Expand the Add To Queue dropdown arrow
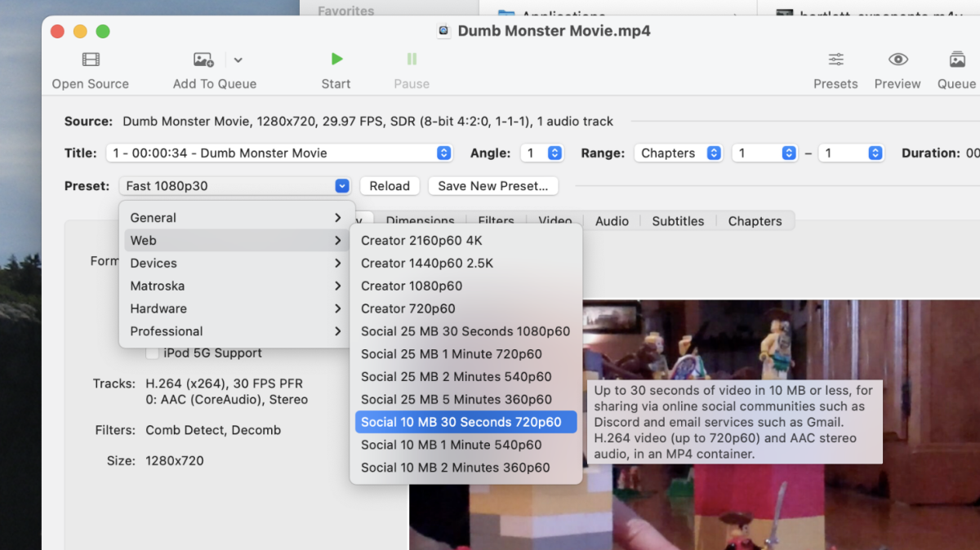980x550 pixels. [x=238, y=60]
